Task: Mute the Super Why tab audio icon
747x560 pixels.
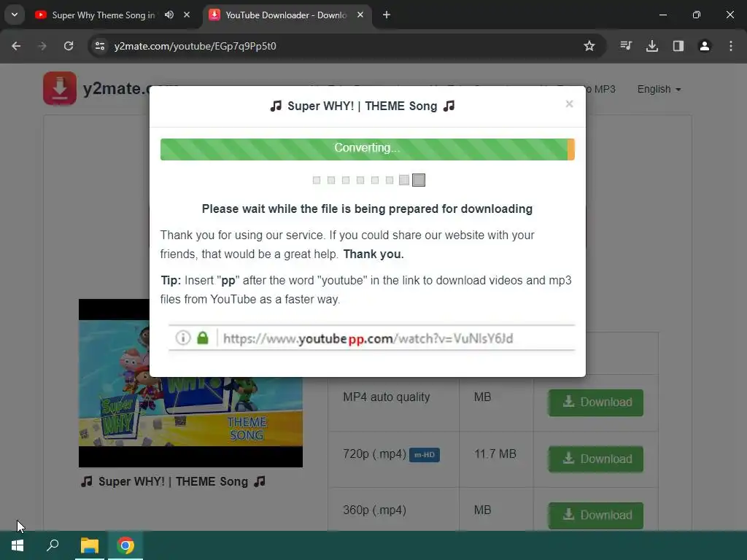Action: tap(169, 15)
